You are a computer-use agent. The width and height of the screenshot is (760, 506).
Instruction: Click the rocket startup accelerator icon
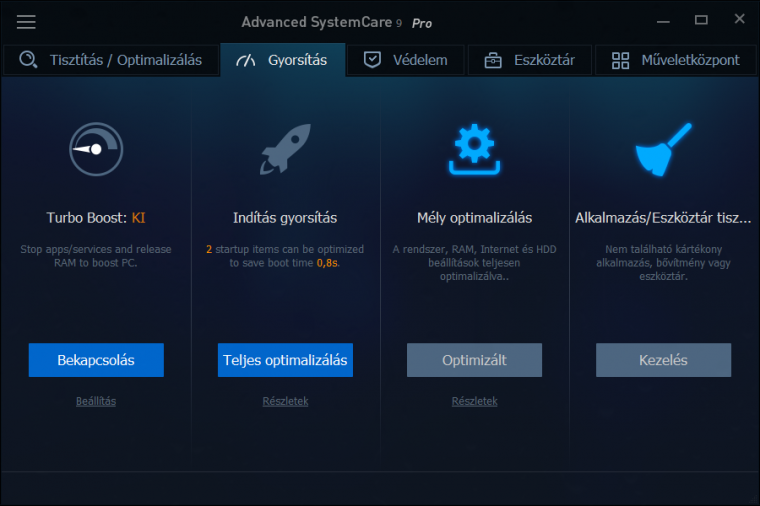[x=285, y=149]
